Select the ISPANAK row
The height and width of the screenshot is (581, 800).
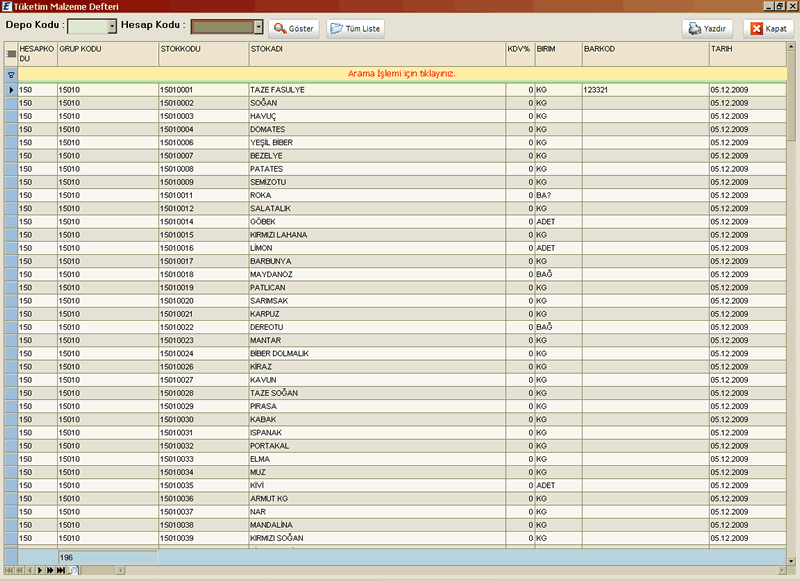click(x=402, y=433)
